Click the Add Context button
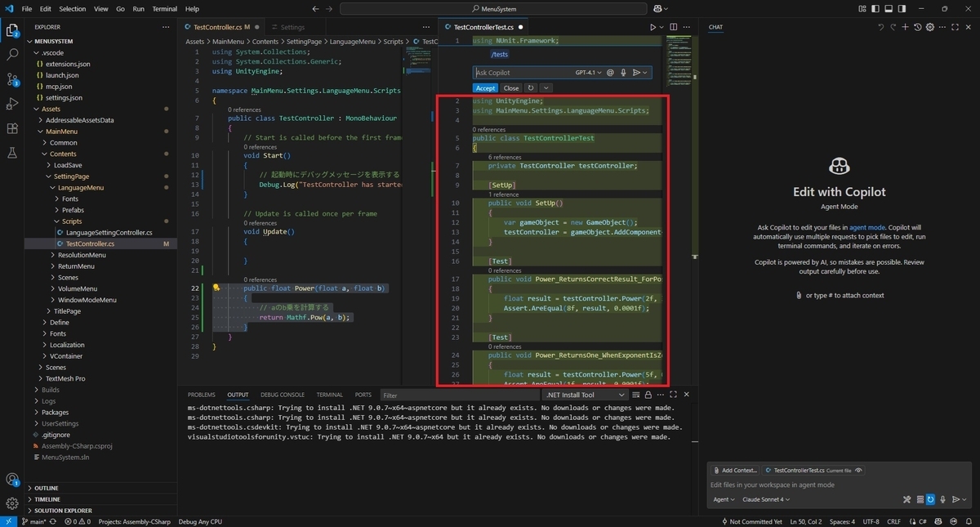The width and height of the screenshot is (980, 527). pos(734,471)
